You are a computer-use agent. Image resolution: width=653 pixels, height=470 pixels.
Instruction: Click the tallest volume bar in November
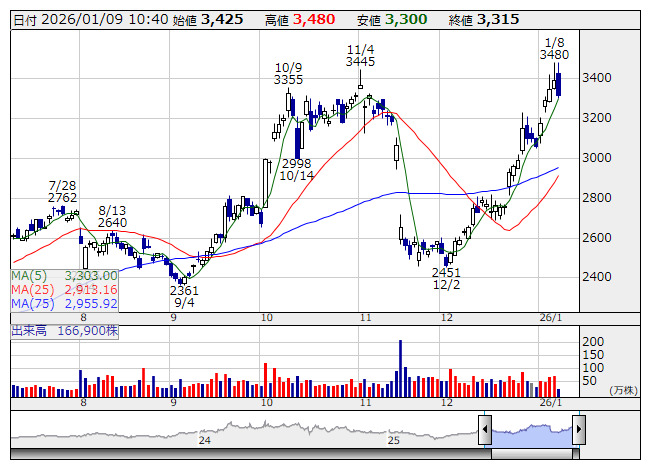tap(400, 367)
